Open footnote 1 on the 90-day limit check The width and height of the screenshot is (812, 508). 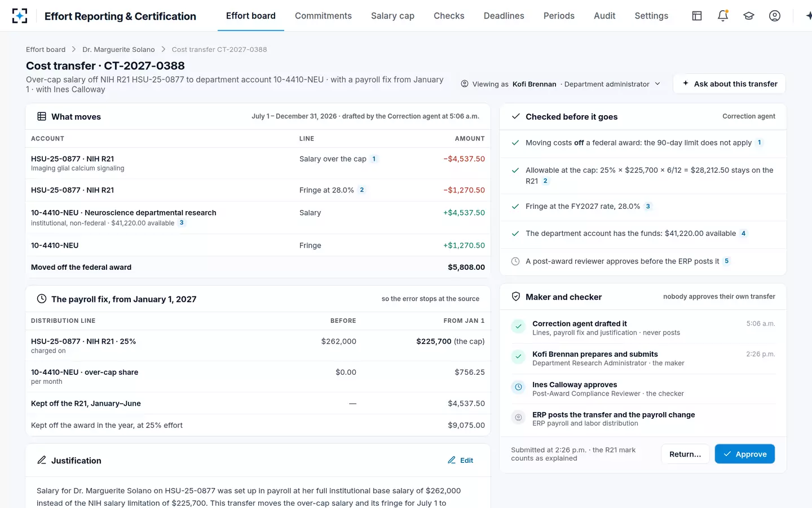[759, 142]
